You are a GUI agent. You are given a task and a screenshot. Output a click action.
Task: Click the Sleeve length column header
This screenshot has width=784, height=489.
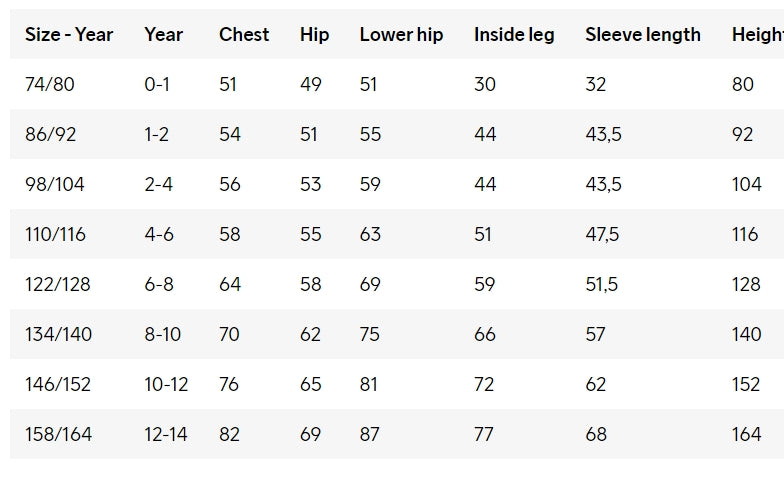[643, 34]
